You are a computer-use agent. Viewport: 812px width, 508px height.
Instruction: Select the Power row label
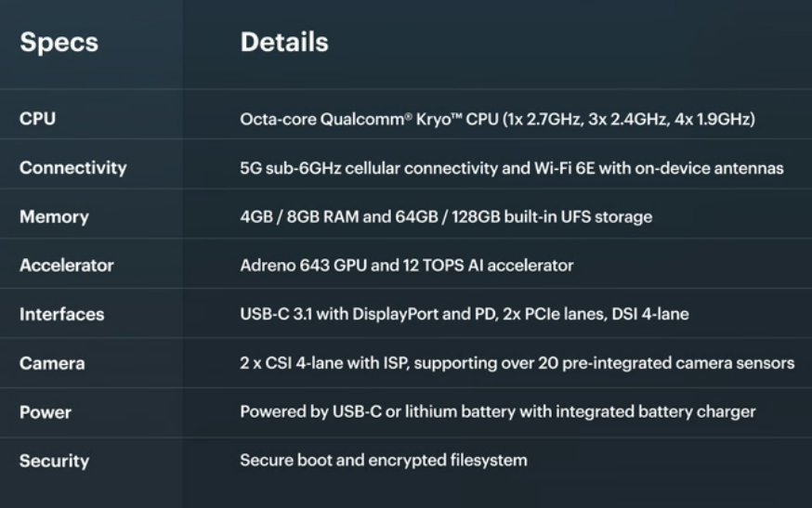(x=45, y=412)
